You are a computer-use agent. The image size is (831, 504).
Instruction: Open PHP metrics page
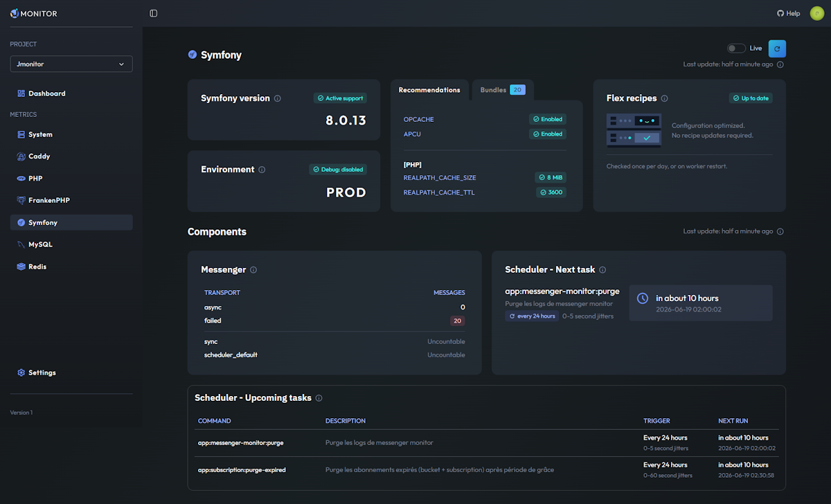(x=71, y=179)
